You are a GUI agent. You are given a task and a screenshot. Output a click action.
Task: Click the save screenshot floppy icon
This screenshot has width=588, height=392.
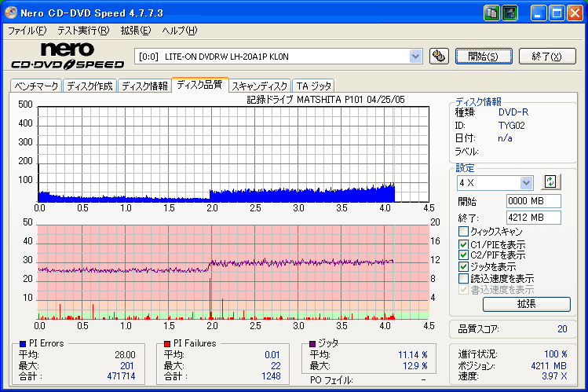pos(510,13)
